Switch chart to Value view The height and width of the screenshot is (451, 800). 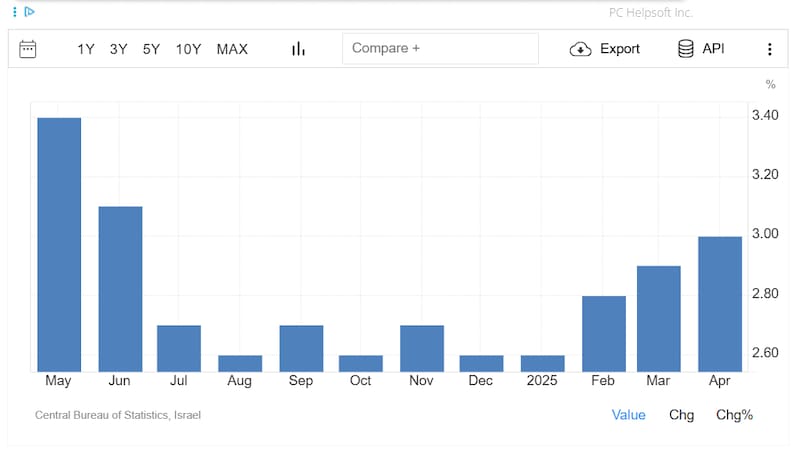629,415
